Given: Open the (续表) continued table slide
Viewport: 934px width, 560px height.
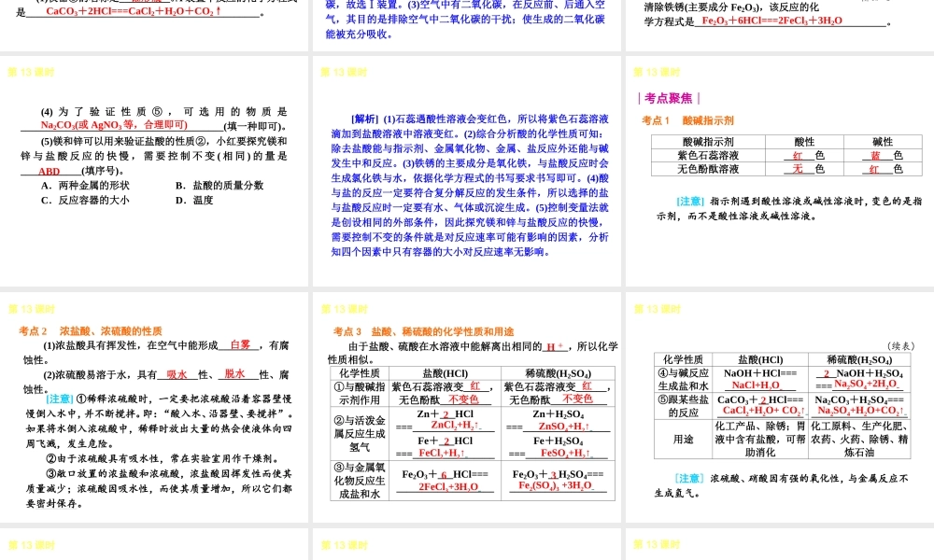Looking at the screenshot, I should (780, 407).
